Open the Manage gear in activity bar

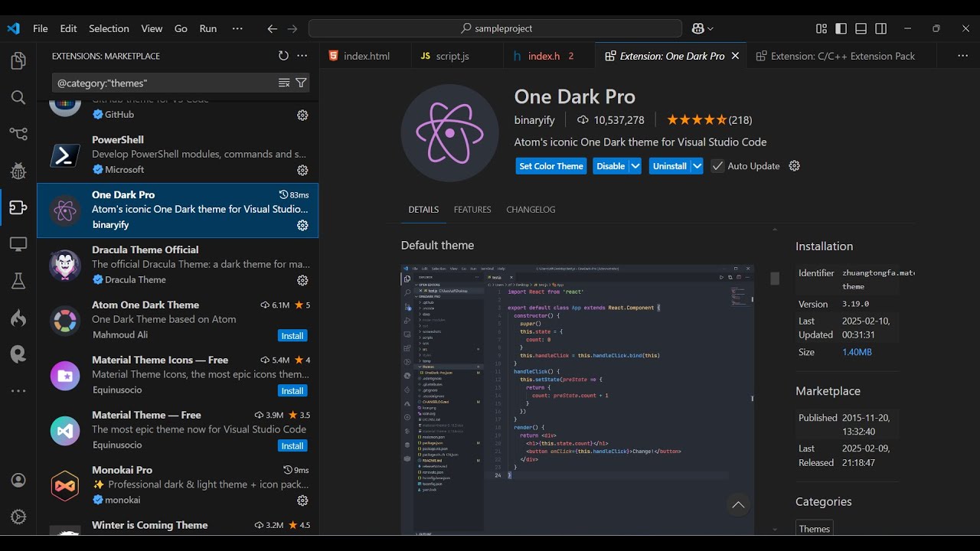(x=18, y=517)
